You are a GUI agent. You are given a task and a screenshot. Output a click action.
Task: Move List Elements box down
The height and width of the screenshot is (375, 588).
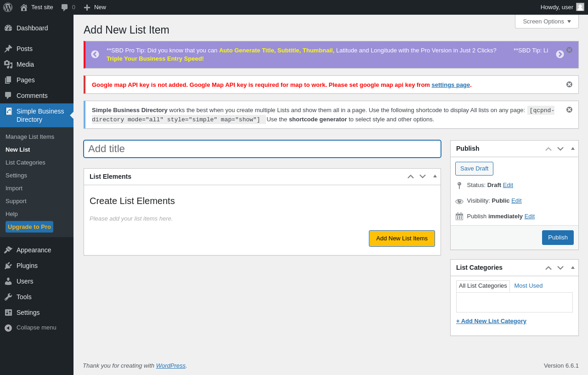pyautogui.click(x=423, y=176)
